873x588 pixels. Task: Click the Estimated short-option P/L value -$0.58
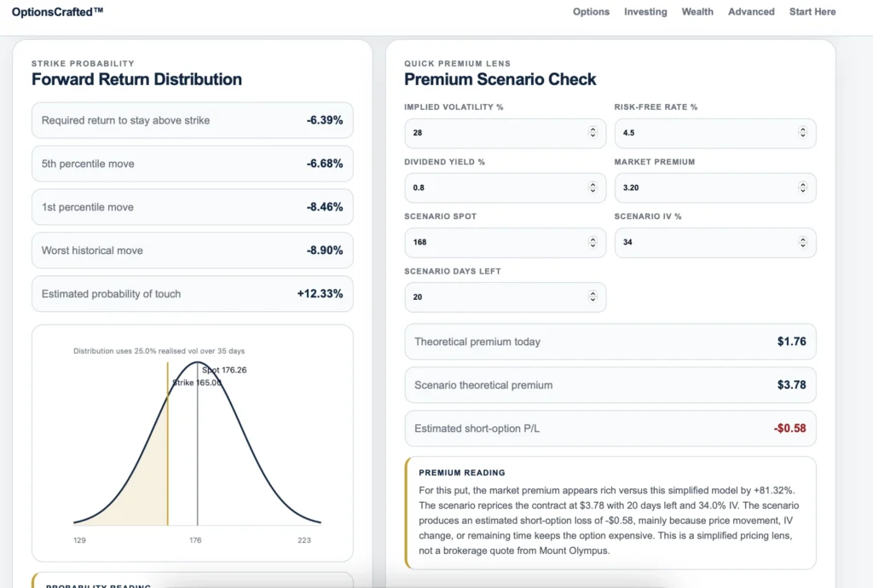tap(789, 429)
